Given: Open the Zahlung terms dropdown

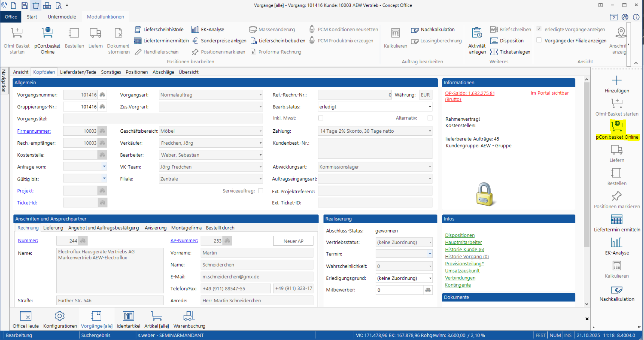Looking at the screenshot, I should pos(430,131).
